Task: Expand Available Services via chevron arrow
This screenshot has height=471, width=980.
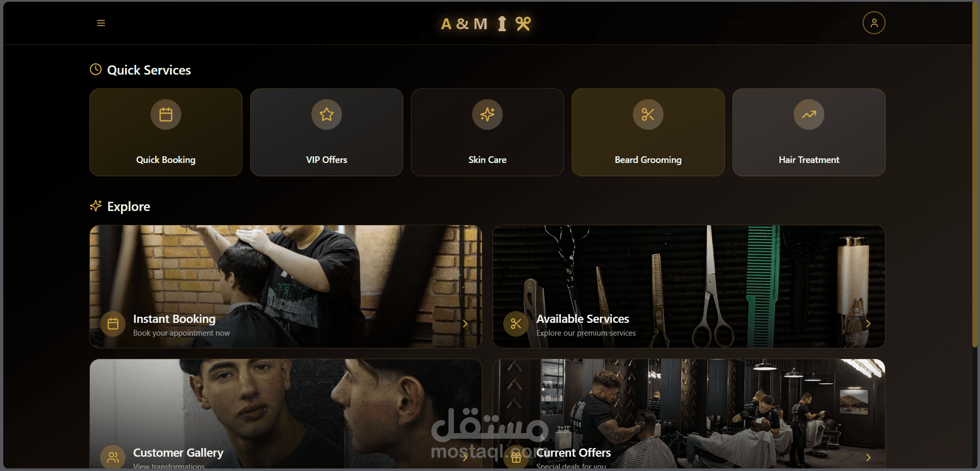Action: pos(868,324)
